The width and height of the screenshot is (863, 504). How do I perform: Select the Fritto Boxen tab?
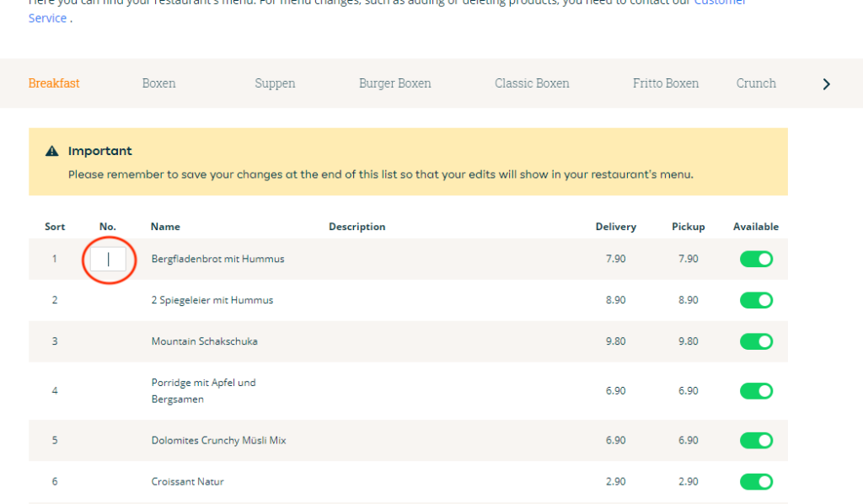pyautogui.click(x=666, y=83)
